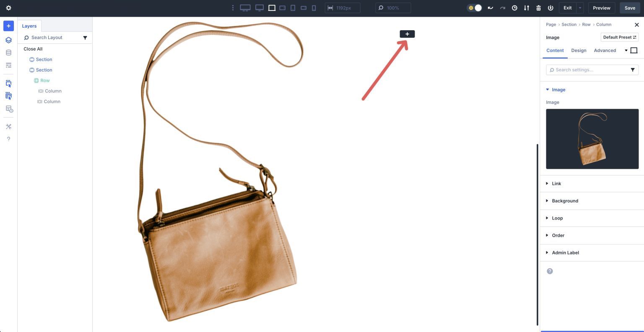Open the Advanced settings tab

click(x=605, y=50)
